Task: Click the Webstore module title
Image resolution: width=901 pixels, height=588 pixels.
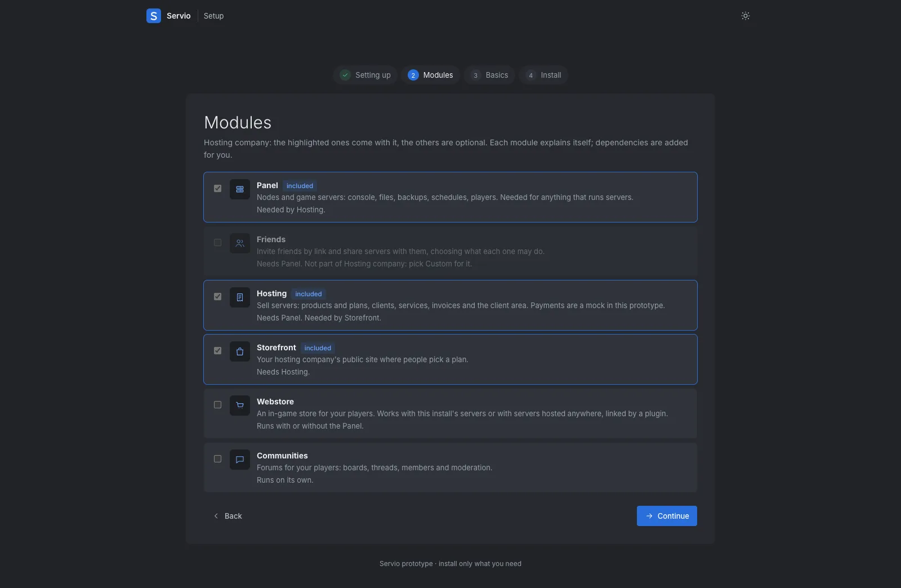Action: click(275, 402)
